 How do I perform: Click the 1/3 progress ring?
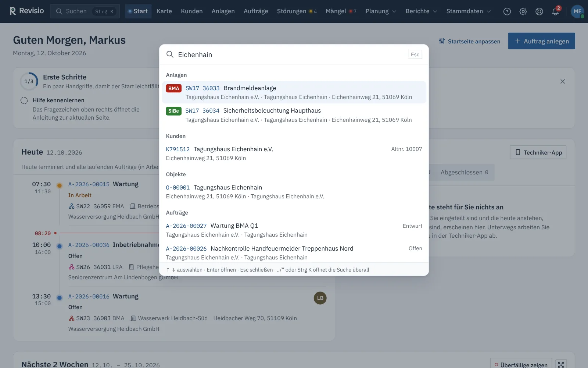pos(29,81)
